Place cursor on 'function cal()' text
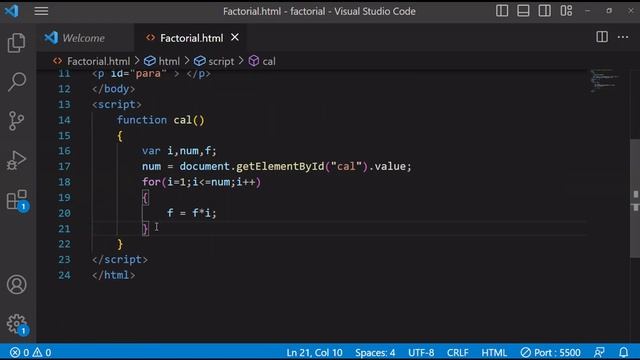The image size is (640, 360). tap(161, 120)
